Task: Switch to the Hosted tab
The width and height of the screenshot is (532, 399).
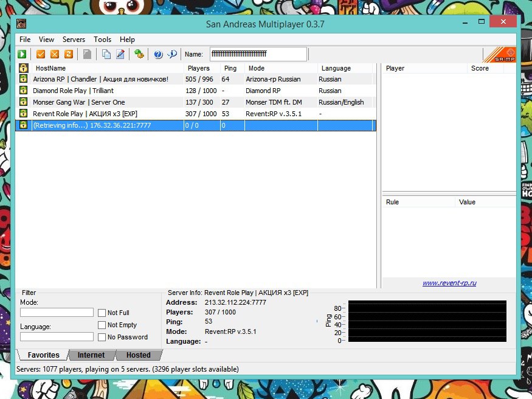Action: click(x=139, y=355)
